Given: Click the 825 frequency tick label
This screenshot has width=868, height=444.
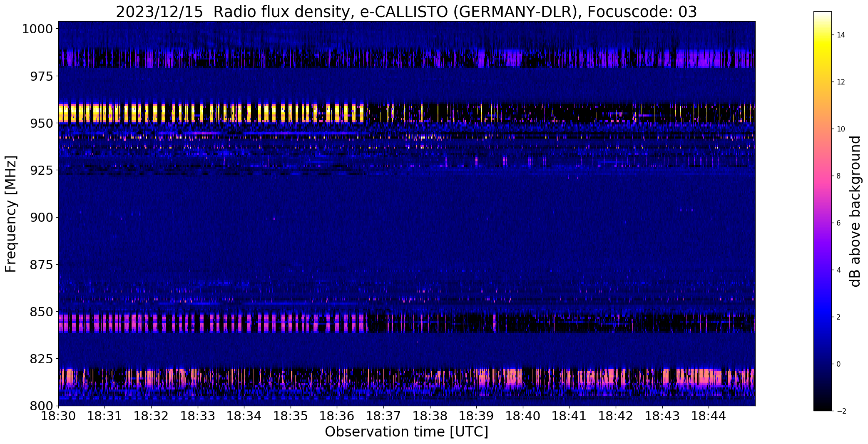Looking at the screenshot, I should [x=41, y=359].
